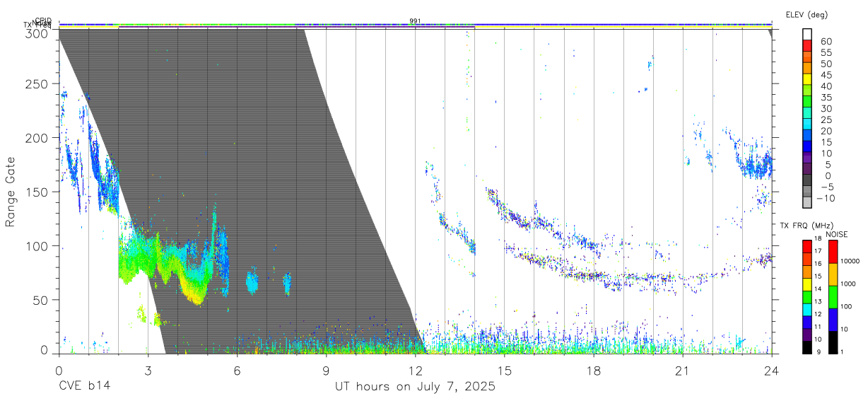Click the 24 tick on UT hours axis
This screenshot has height=401, width=868.
[772, 371]
